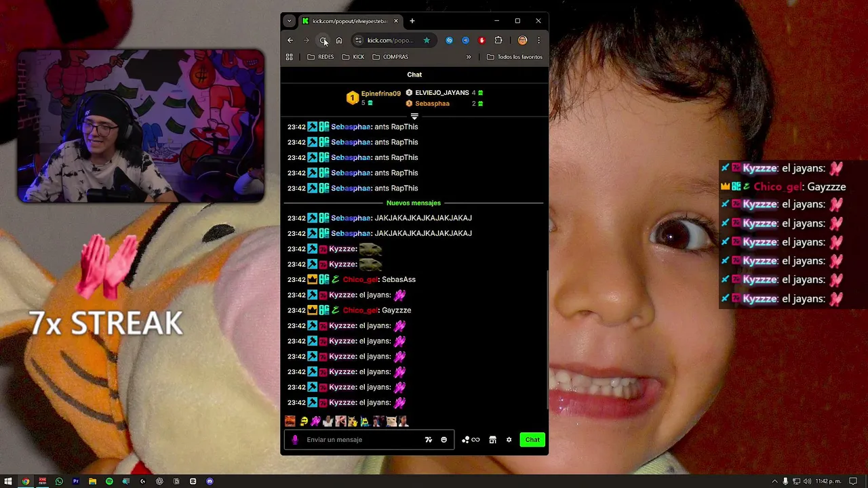This screenshot has height=488, width=868.
Task: Open site information icon in address bar
Action: (359, 40)
